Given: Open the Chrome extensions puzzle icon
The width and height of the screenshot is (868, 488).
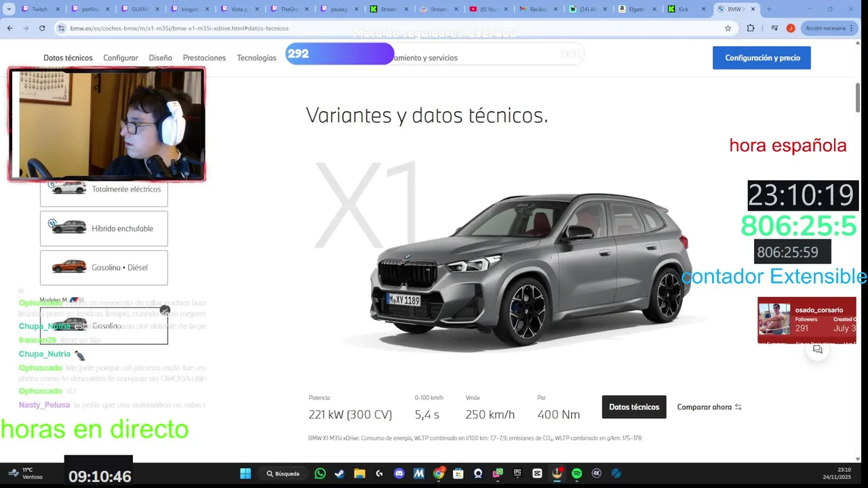Looking at the screenshot, I should 750,28.
